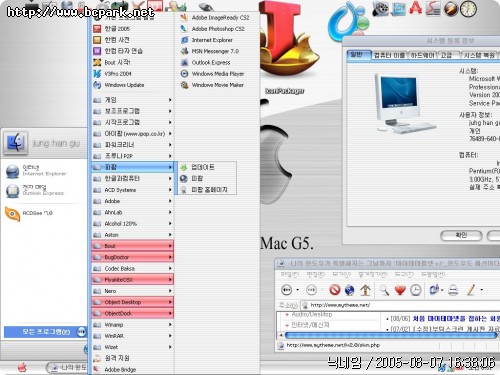Click the Print icon in the browser toolbar

[453, 290]
